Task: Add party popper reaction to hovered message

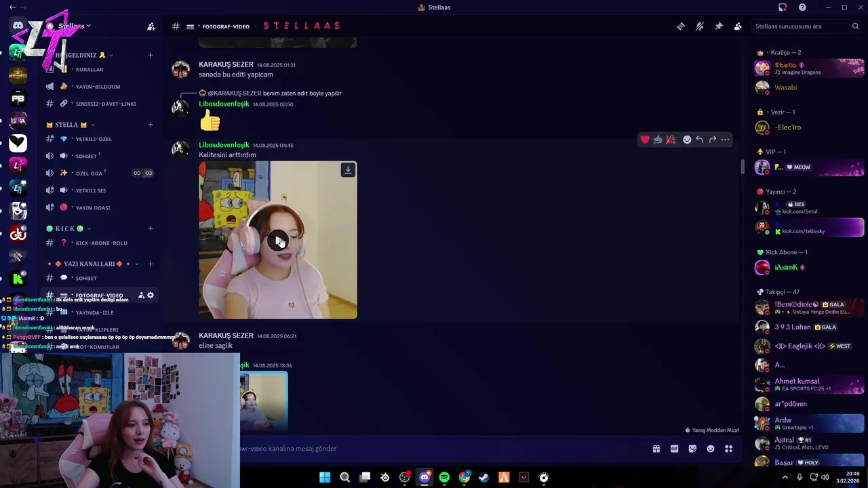Action: point(671,140)
